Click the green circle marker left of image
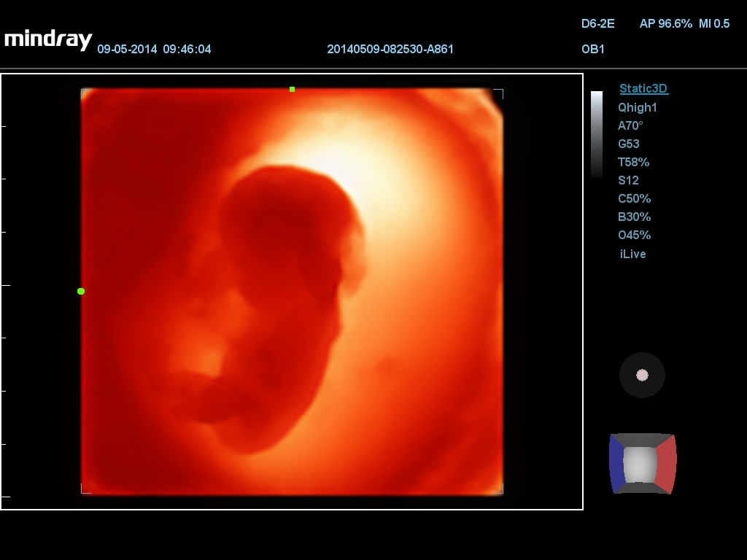747x560 pixels. (x=81, y=291)
